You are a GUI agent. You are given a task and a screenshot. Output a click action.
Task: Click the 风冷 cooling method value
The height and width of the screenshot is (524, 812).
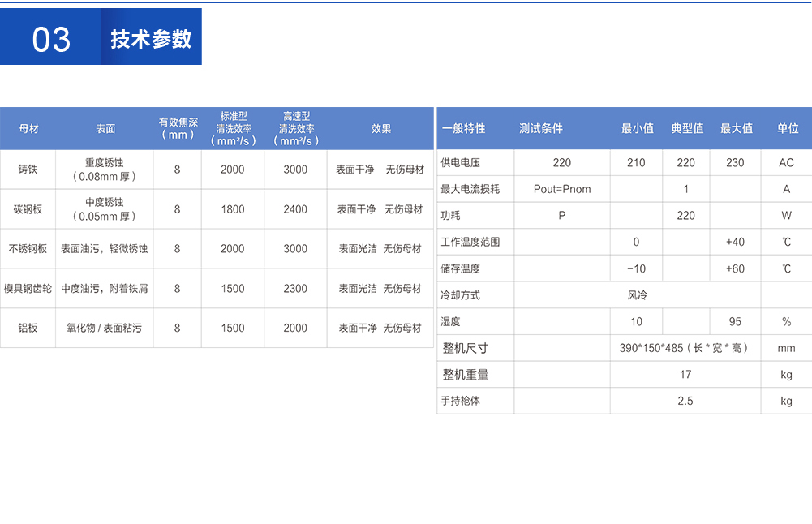point(637,295)
